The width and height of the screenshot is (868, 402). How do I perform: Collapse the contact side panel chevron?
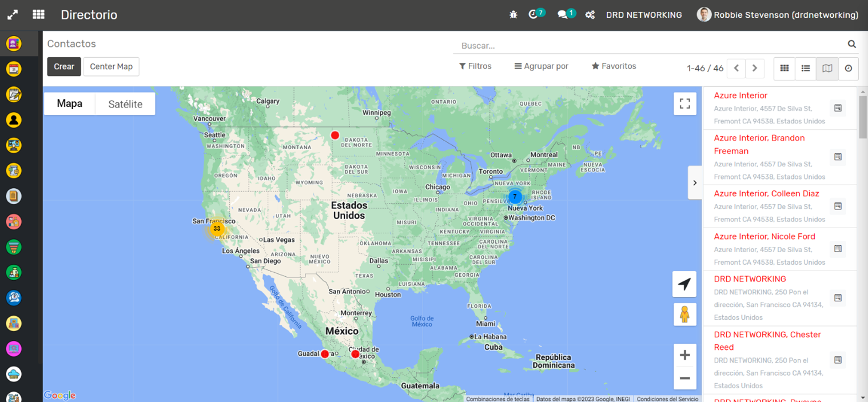point(695,183)
